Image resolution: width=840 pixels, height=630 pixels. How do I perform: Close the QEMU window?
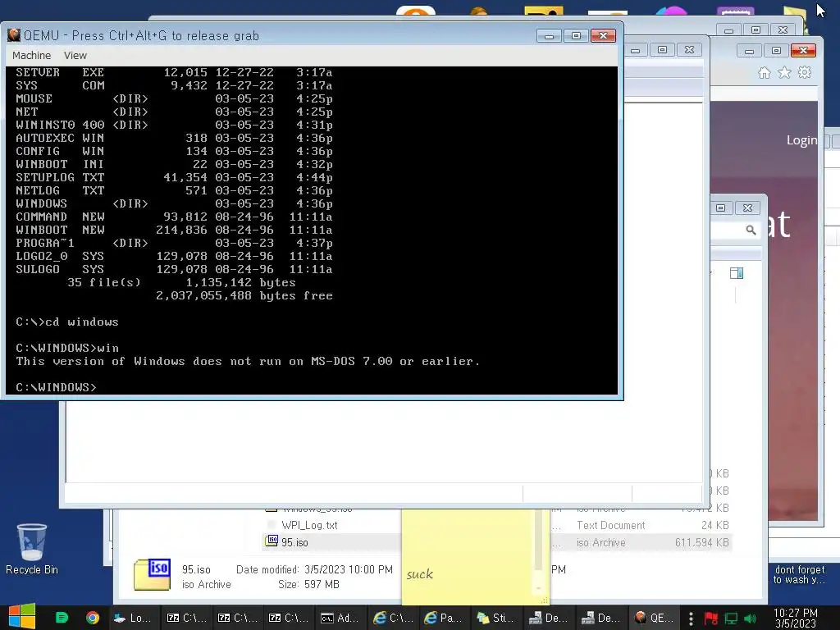[603, 36]
